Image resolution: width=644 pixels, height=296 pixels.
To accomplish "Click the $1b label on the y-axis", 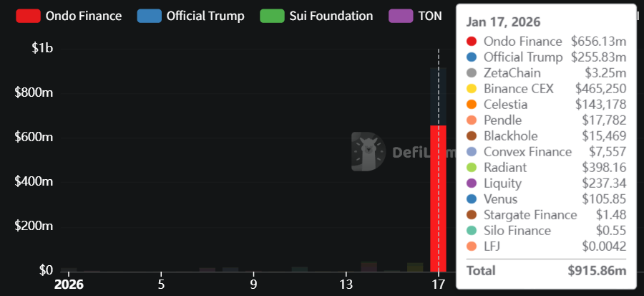I will pyautogui.click(x=42, y=48).
